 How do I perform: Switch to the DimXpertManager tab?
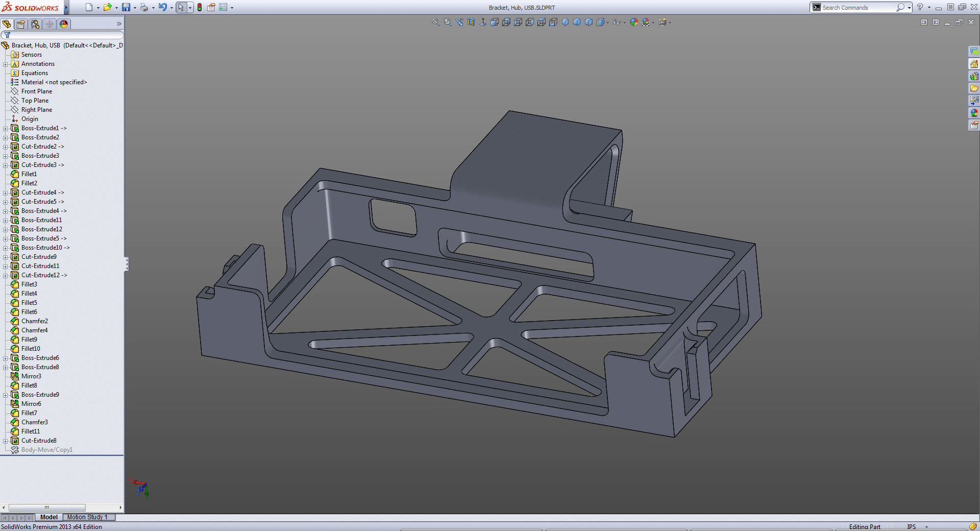[x=50, y=24]
